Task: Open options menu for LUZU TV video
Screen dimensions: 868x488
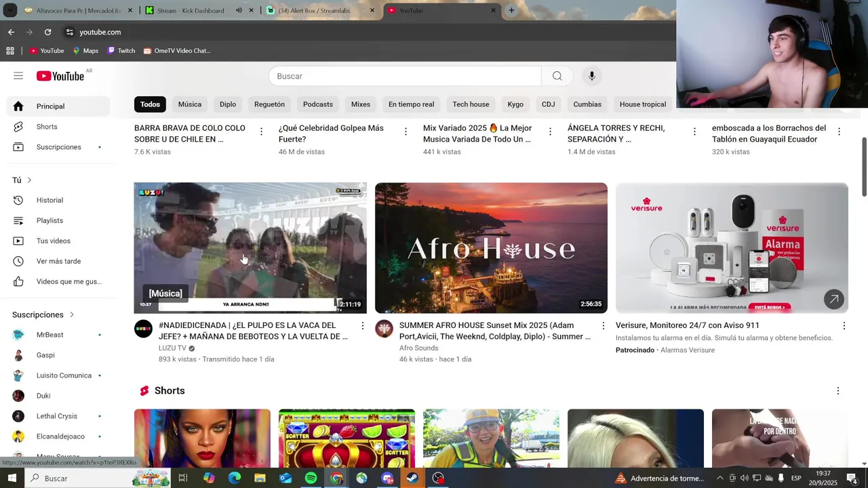Action: [x=362, y=326]
